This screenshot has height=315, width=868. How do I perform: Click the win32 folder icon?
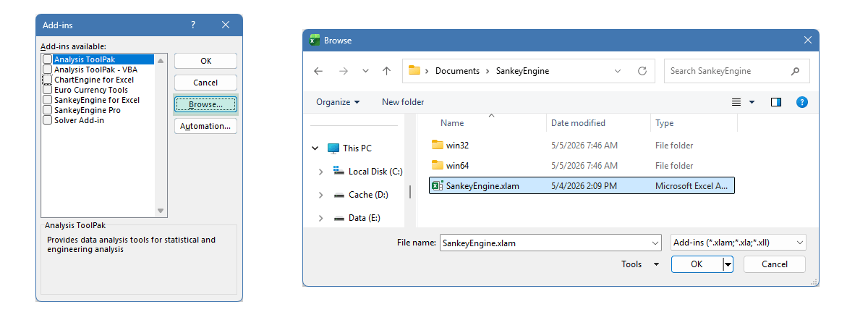437,145
